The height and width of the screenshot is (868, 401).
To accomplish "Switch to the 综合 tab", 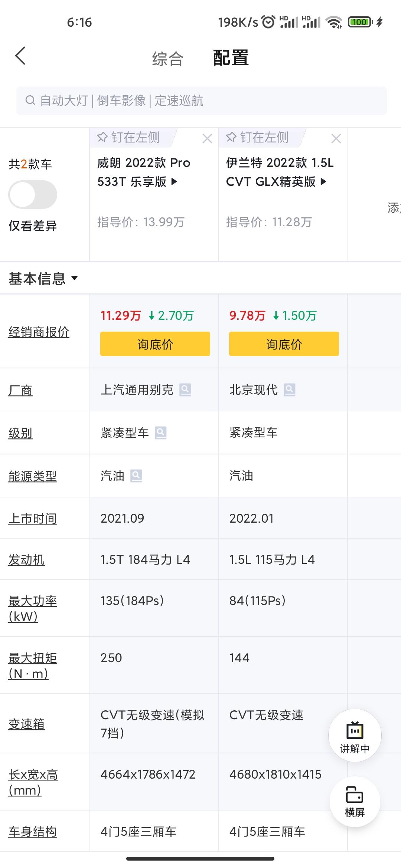I will [x=168, y=59].
